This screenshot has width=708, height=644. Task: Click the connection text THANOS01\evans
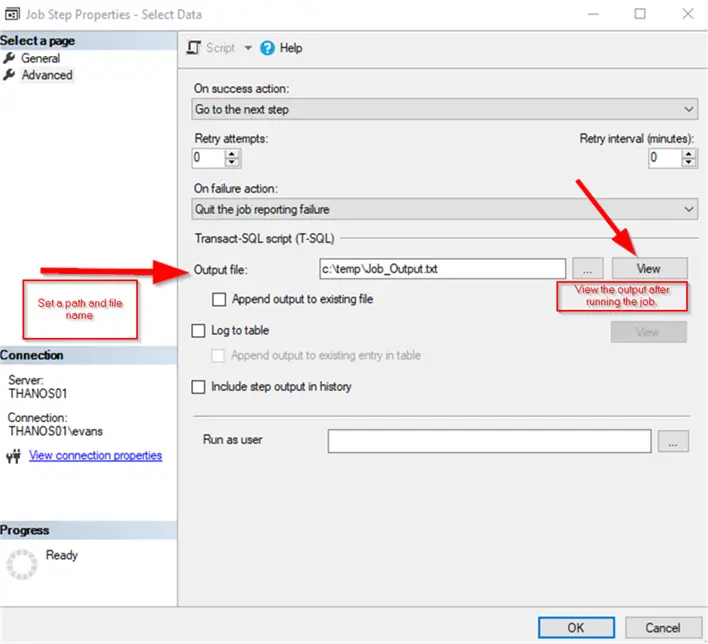[x=56, y=431]
